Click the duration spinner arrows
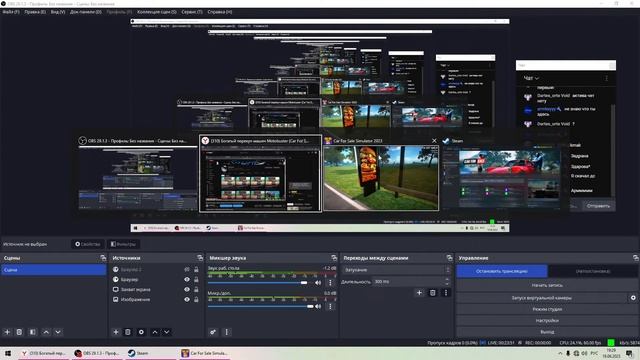Screen dimensions: 640x360 coord(447,282)
